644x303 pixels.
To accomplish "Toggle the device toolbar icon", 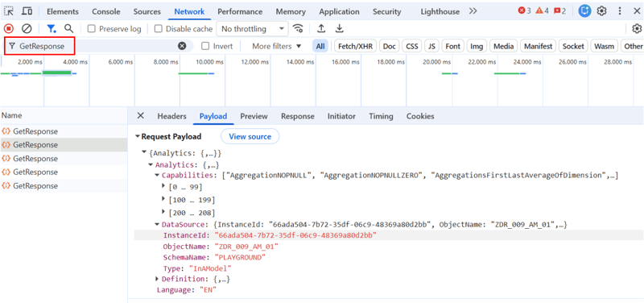I will pos(27,11).
